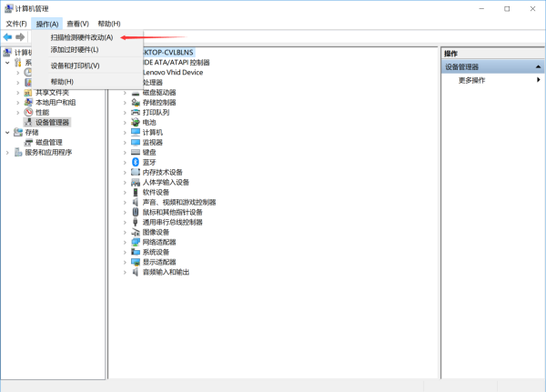Click the audio inputs and outputs icon
The width and height of the screenshot is (546, 392).
point(136,272)
